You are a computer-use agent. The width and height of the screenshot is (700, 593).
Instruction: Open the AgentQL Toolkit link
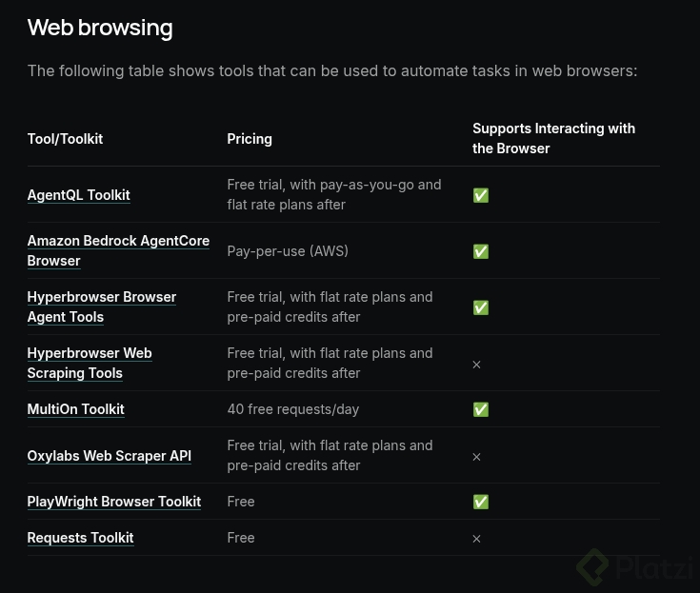[x=78, y=195]
